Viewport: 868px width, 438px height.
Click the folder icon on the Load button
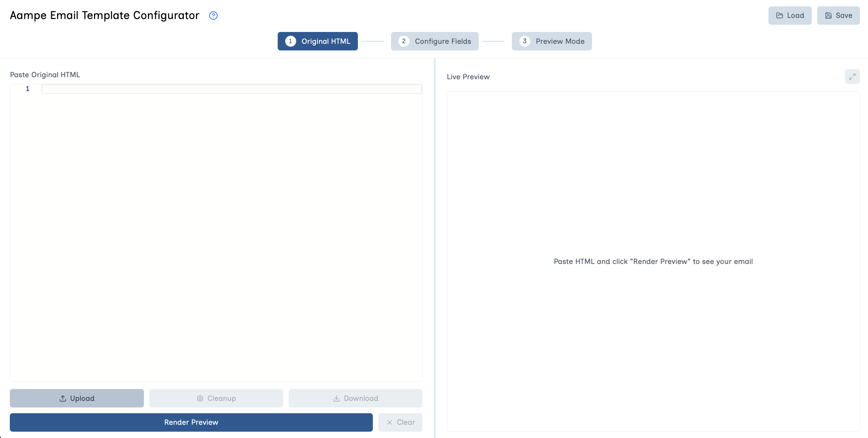point(779,15)
